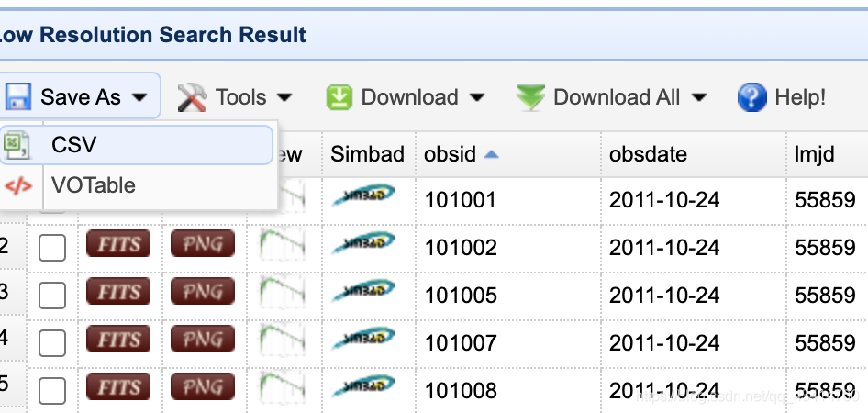Viewport: 868px width, 413px height.
Task: Open PNG image for obsid 101008
Action: pos(203,386)
